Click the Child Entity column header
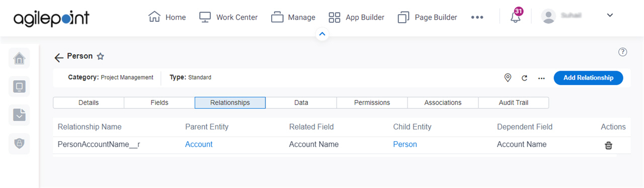Viewport: 644px width, 188px height. pos(412,127)
